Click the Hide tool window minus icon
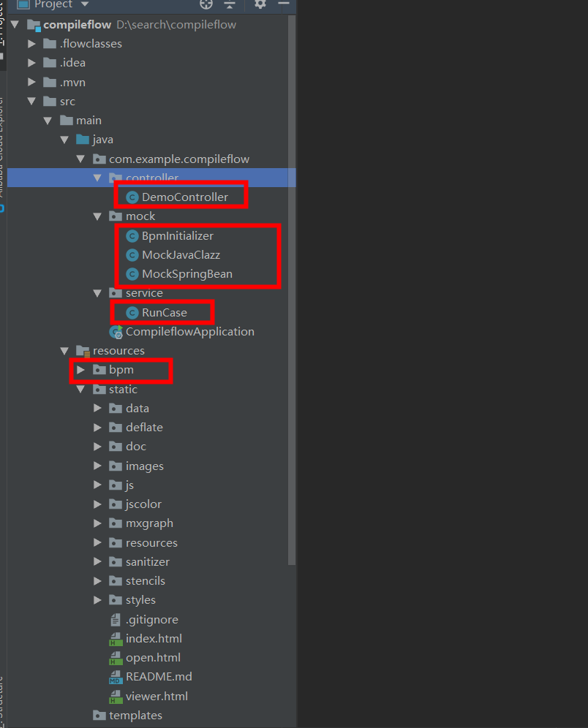 (285, 5)
